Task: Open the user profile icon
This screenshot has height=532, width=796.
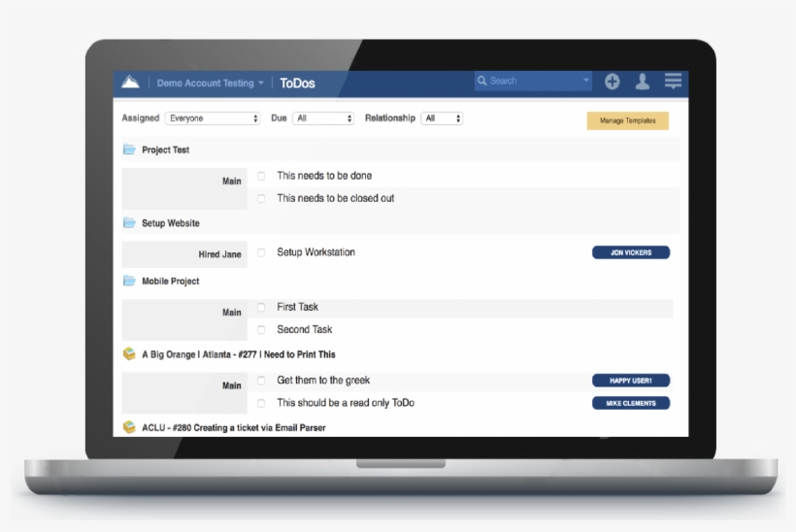Action: 642,82
